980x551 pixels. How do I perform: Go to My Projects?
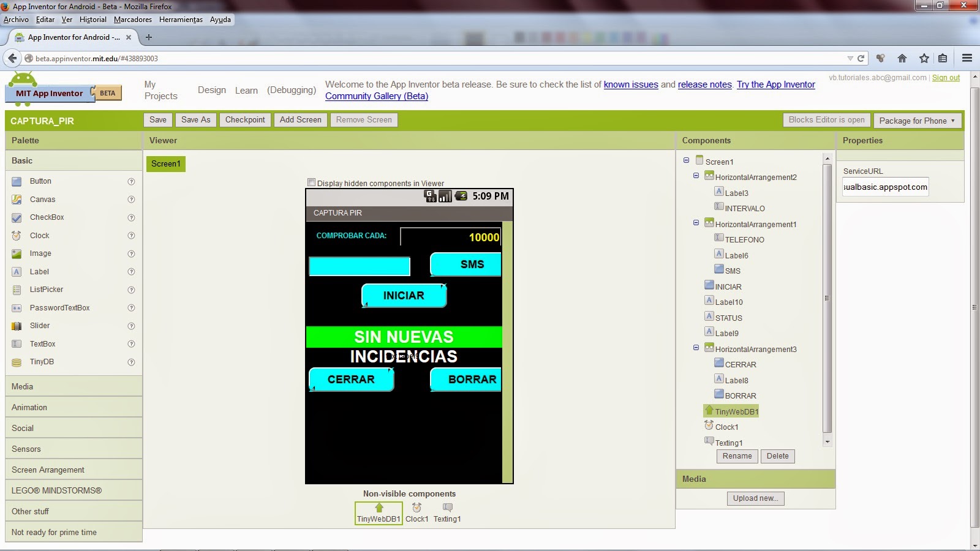(x=160, y=90)
